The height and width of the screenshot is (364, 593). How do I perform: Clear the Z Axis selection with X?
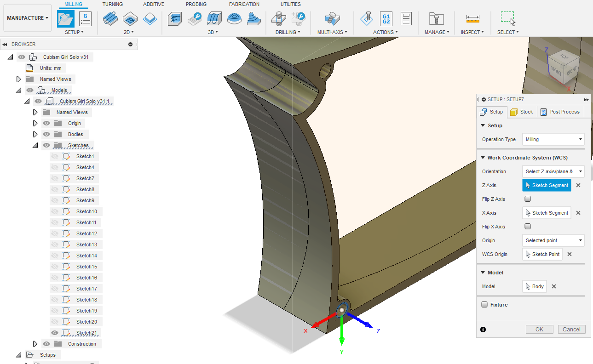[x=578, y=185]
